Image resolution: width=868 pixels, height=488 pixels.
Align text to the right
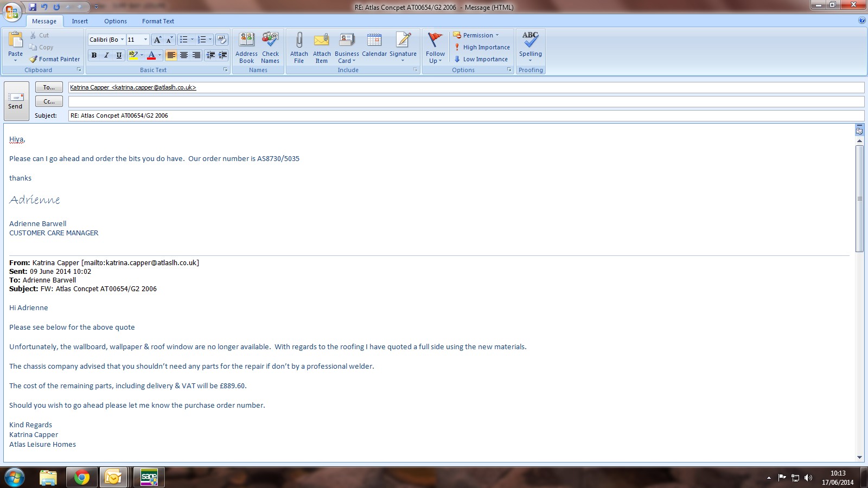(x=196, y=55)
